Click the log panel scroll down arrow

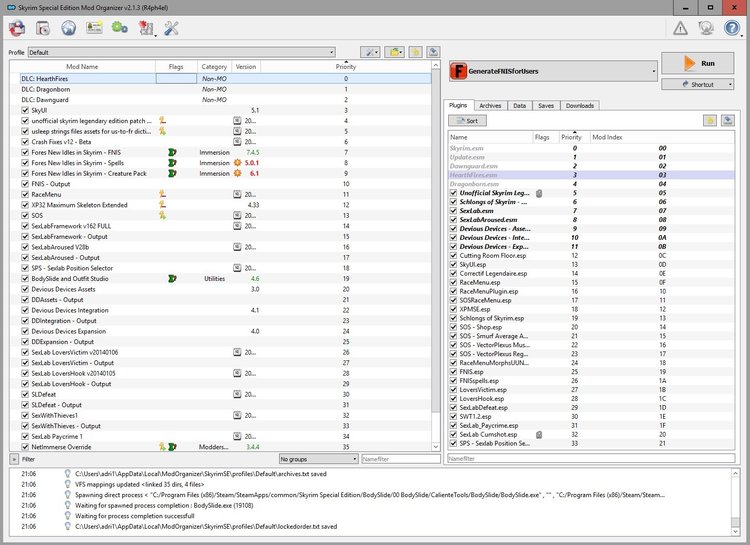click(735, 531)
